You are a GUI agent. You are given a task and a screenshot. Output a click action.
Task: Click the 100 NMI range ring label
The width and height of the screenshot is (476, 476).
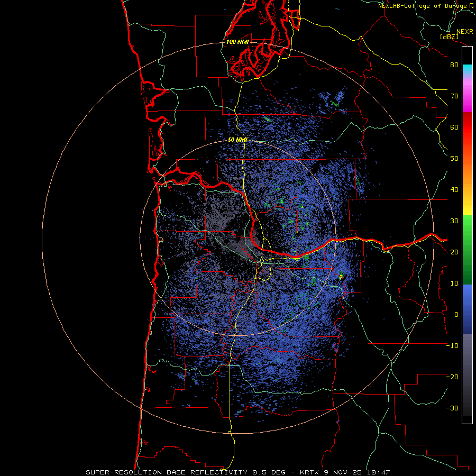pos(237,42)
